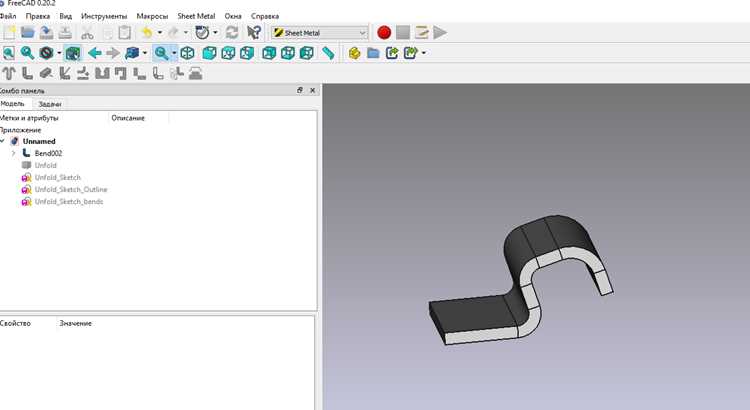Create a group folder icon
750x410 pixels.
click(373, 53)
